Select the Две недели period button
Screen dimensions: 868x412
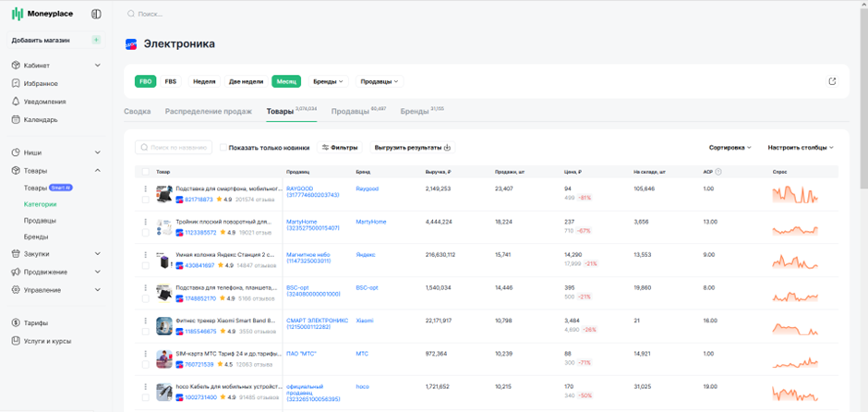(x=246, y=81)
